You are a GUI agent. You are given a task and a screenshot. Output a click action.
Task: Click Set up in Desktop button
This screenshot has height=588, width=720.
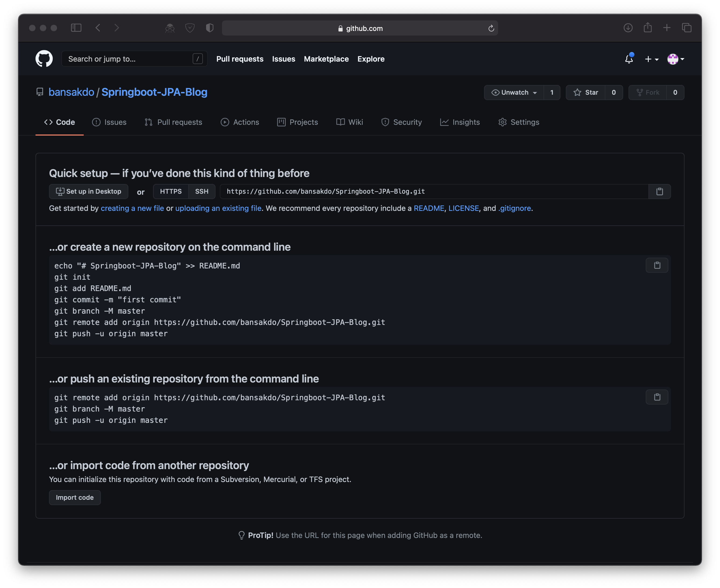pyautogui.click(x=89, y=191)
